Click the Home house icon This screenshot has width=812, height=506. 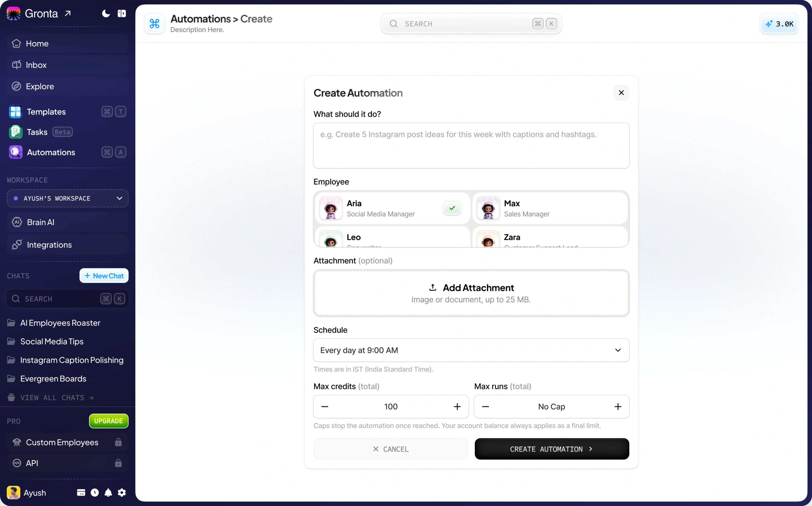click(x=16, y=43)
